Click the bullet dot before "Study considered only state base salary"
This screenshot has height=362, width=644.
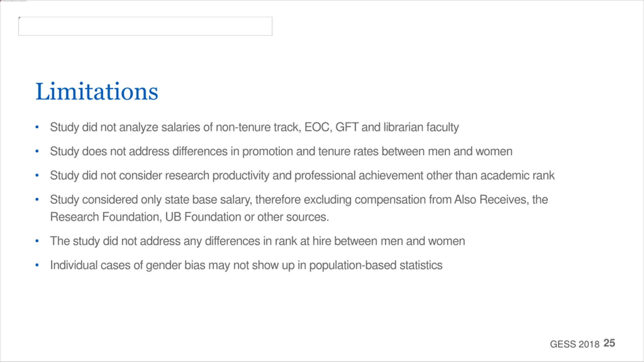[x=37, y=200]
